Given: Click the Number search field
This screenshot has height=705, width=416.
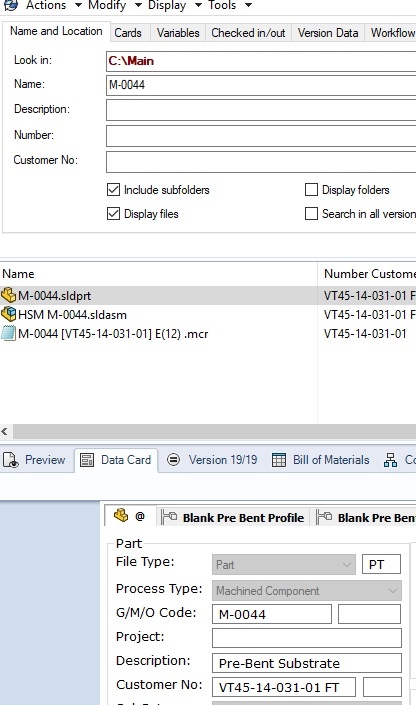Looking at the screenshot, I should pyautogui.click(x=261, y=136).
